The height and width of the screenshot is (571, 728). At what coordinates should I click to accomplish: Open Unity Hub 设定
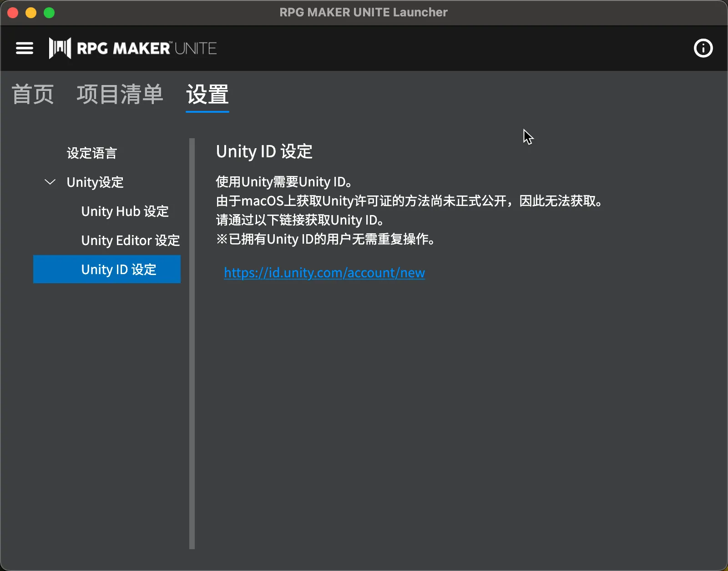click(125, 211)
